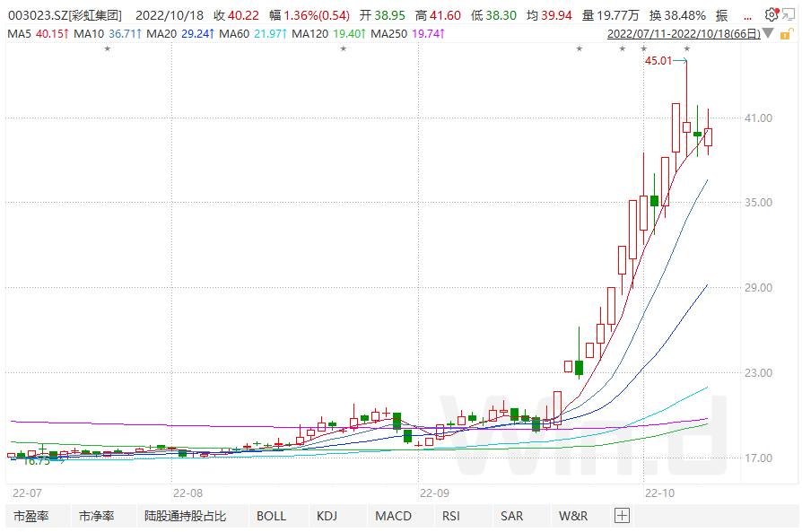Click the red more options ellipsis
802x532 pixels.
pos(748,19)
